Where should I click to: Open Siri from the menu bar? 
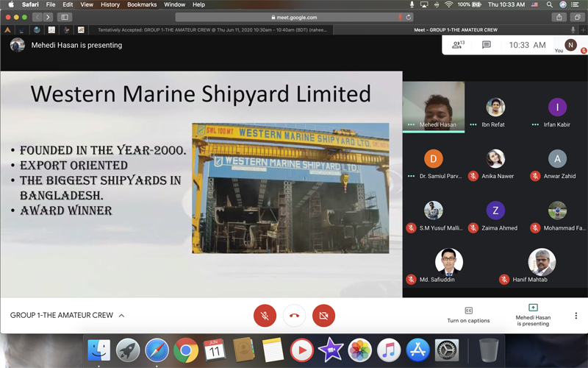(x=563, y=4)
